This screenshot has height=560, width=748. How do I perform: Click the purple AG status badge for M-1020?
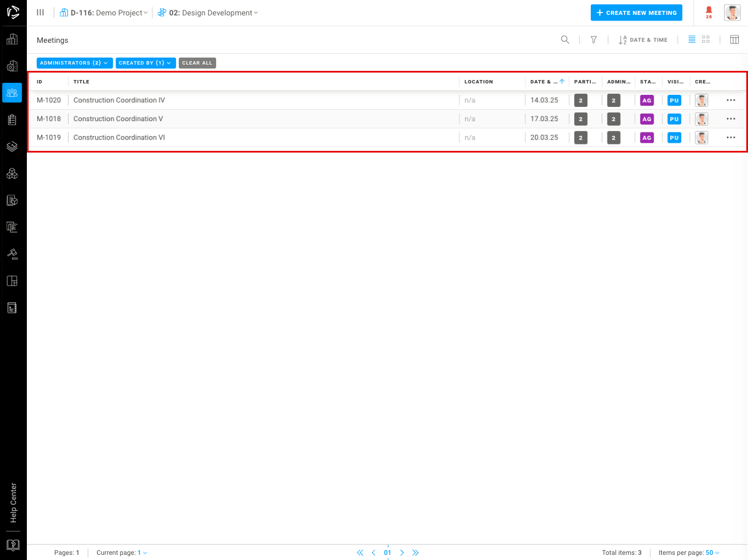[647, 101]
